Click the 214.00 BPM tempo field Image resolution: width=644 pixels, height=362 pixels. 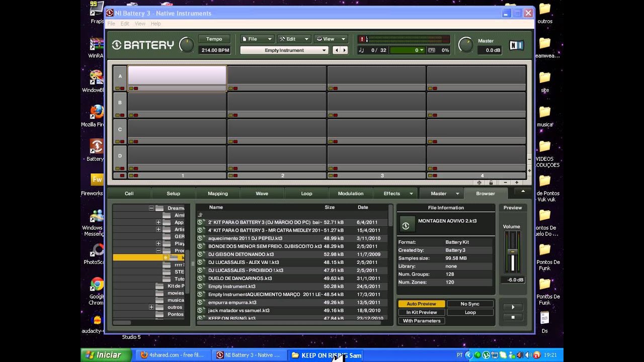coord(214,50)
